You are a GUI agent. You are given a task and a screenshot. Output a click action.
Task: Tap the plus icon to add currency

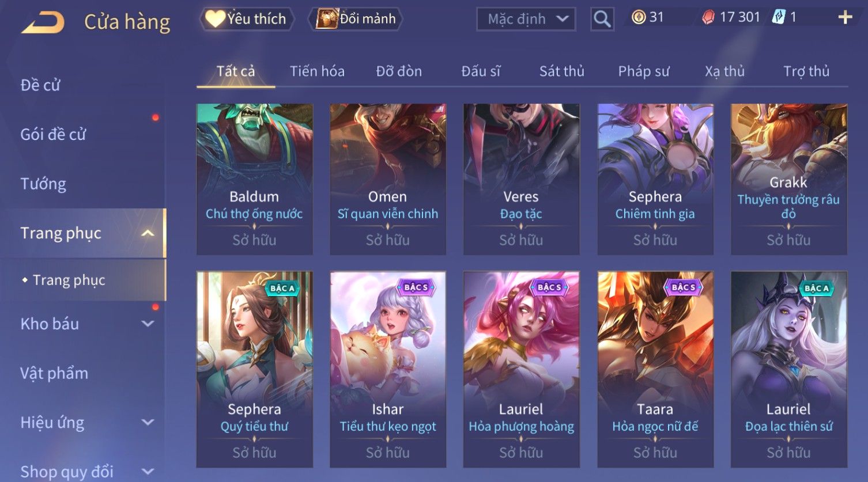click(x=845, y=17)
